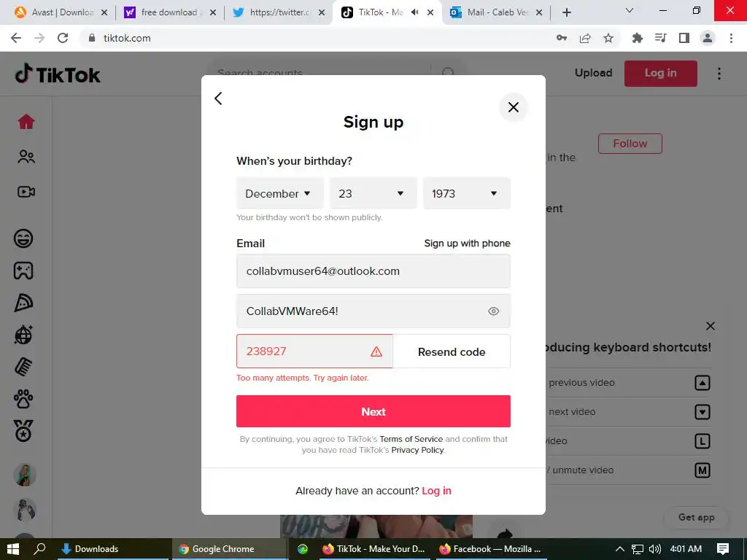Dismiss the keyboard shortcuts panel
This screenshot has width=747, height=560.
point(711,326)
